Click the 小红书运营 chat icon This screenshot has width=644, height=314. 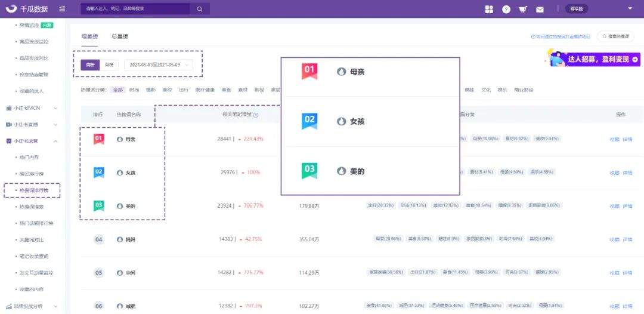point(8,141)
